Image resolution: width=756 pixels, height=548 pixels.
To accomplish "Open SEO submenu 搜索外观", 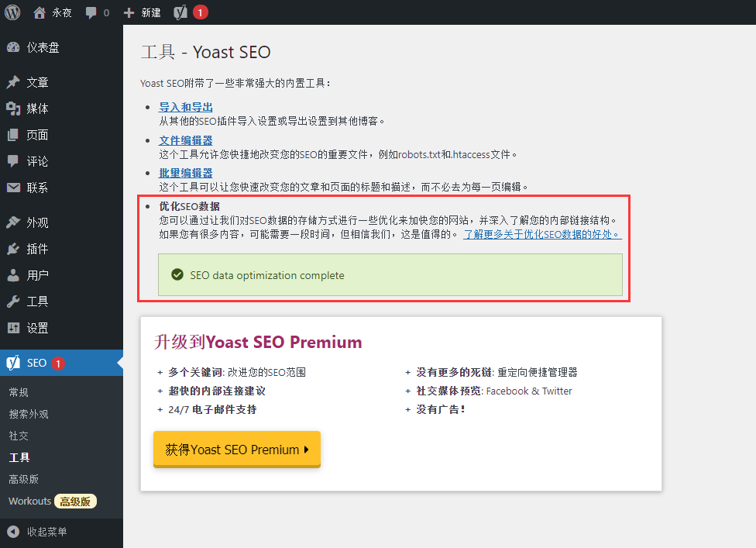I will (x=29, y=414).
